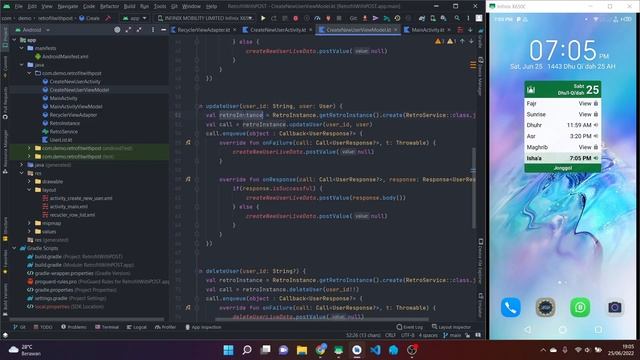Click the editor horizontal scrollbar
This screenshot has height=360, width=640.
[x=322, y=319]
